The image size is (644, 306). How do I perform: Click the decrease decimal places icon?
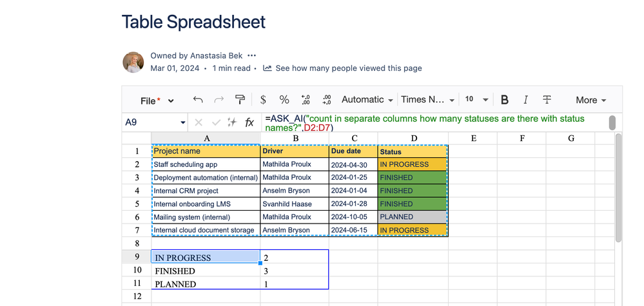click(x=306, y=100)
